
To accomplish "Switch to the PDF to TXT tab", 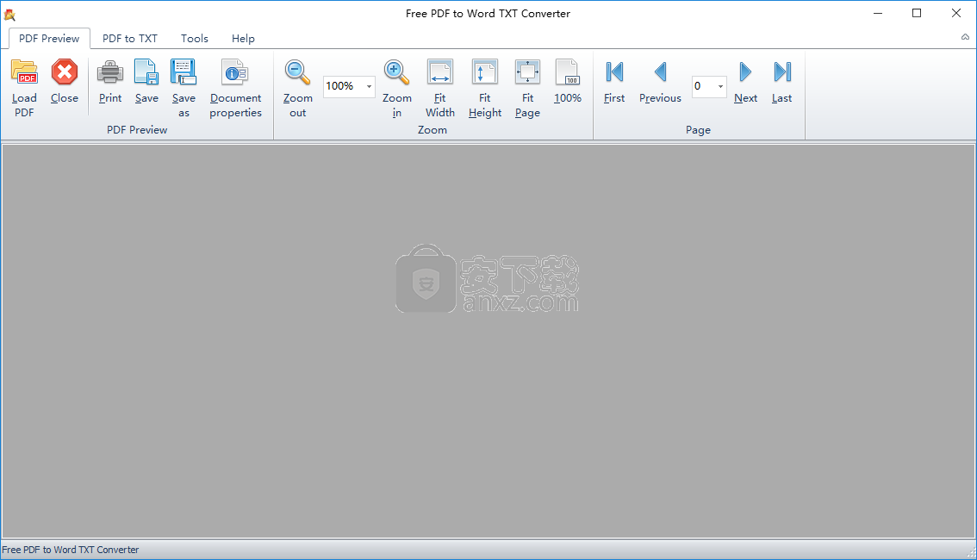I will coord(130,38).
